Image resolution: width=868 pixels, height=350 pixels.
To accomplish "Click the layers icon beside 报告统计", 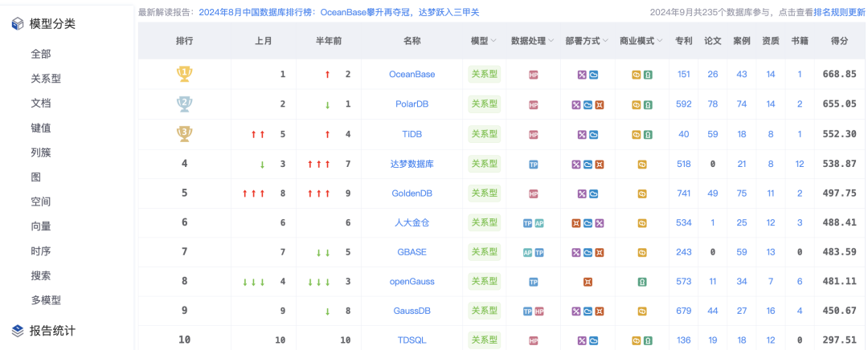I will [x=18, y=331].
